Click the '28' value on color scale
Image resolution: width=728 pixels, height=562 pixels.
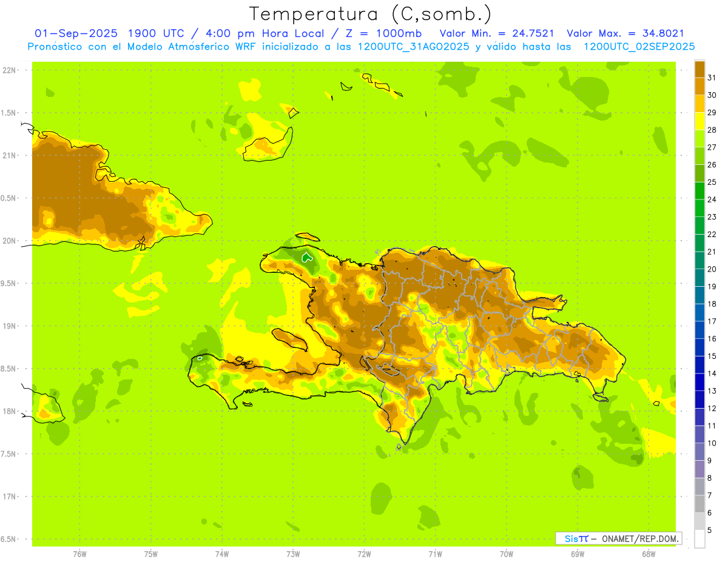tap(712, 130)
